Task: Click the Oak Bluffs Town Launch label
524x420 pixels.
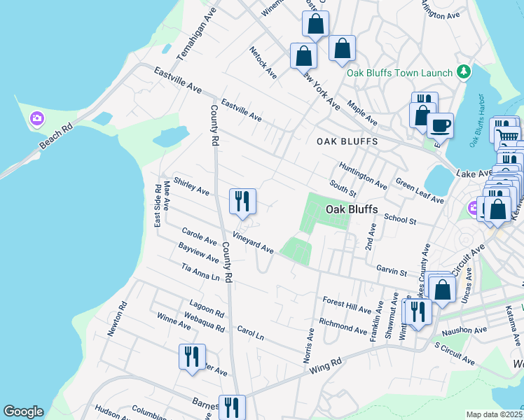Action: pos(399,73)
